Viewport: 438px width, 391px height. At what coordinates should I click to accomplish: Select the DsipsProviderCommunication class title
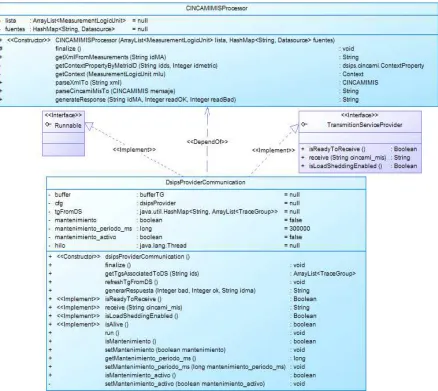[205, 182]
